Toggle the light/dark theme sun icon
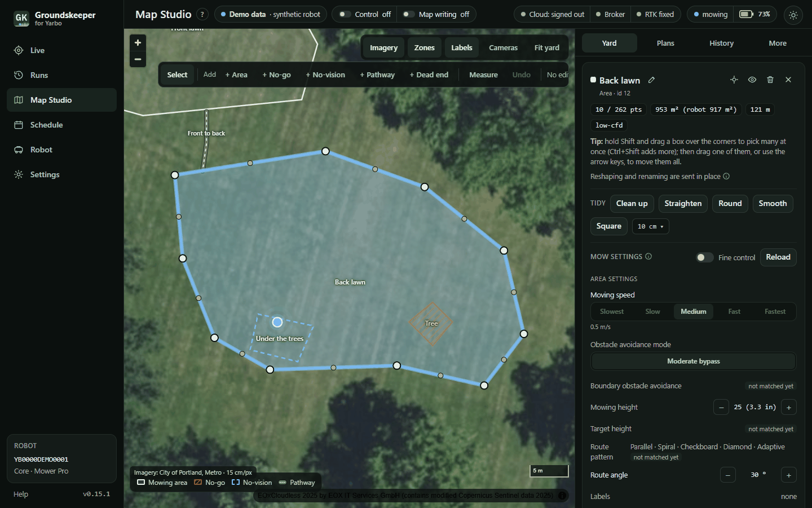The width and height of the screenshot is (812, 508). pos(793,15)
